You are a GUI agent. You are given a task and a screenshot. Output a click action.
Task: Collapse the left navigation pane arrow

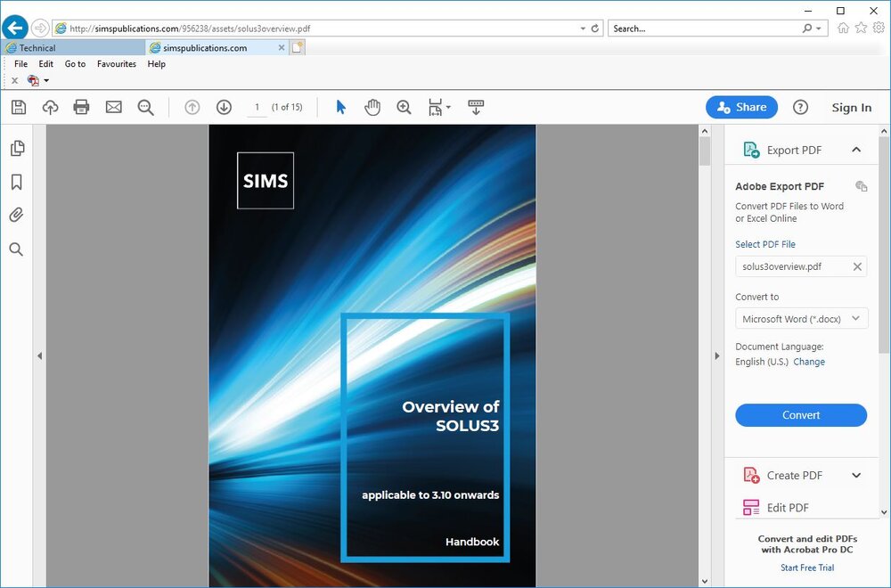[x=39, y=355]
